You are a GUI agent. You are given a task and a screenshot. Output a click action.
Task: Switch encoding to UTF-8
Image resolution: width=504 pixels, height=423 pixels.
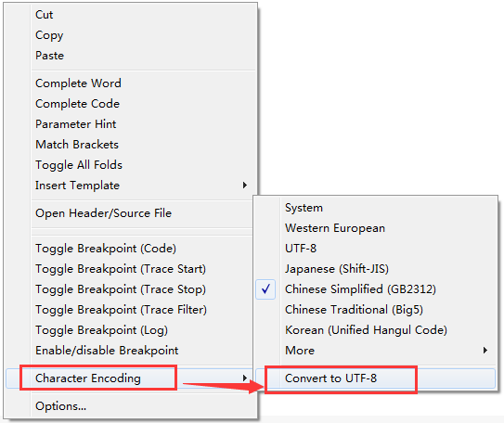375,249
